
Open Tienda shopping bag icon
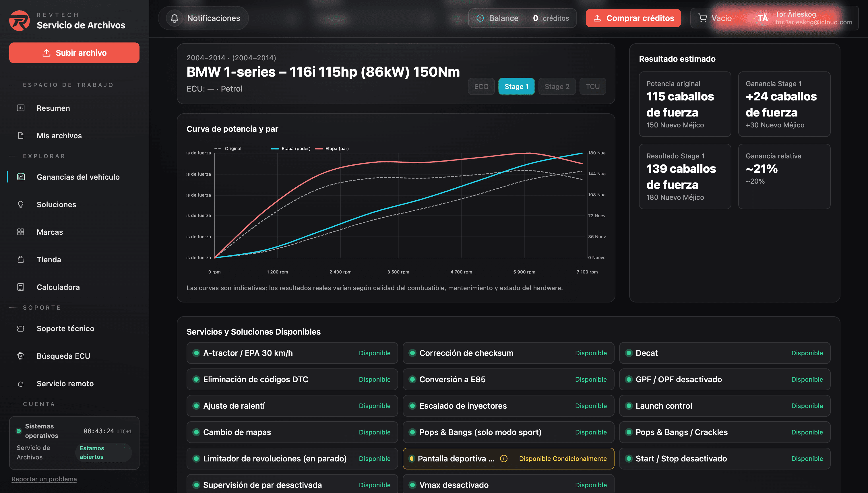21,260
